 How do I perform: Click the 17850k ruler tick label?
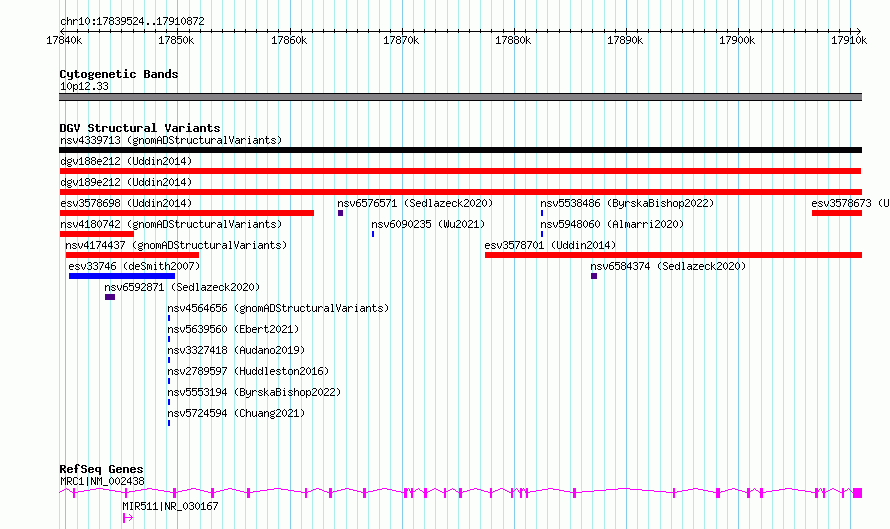click(176, 40)
